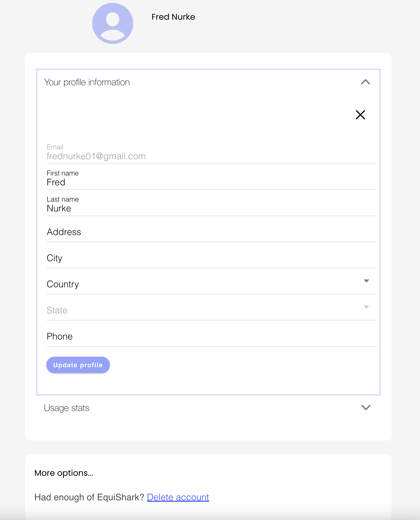Click the State dropdown arrow
The image size is (420, 520).
click(x=367, y=307)
